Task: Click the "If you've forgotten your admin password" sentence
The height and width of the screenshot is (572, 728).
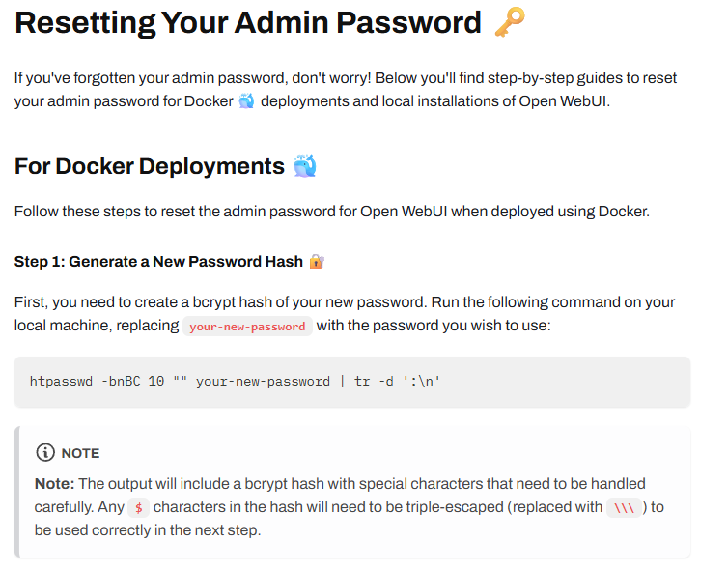Action: [x=193, y=77]
